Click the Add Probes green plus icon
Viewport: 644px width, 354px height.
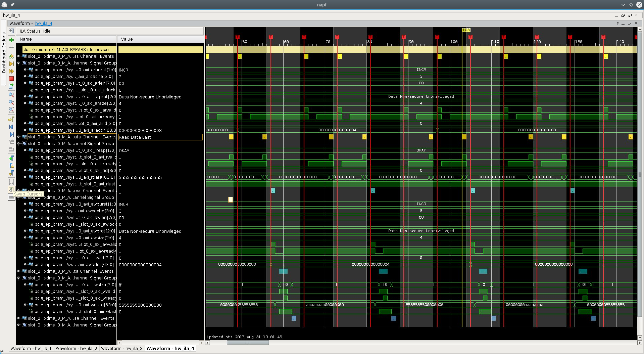[11, 40]
